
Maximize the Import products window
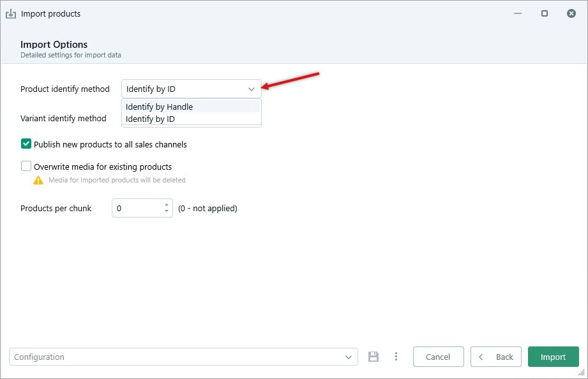point(545,13)
